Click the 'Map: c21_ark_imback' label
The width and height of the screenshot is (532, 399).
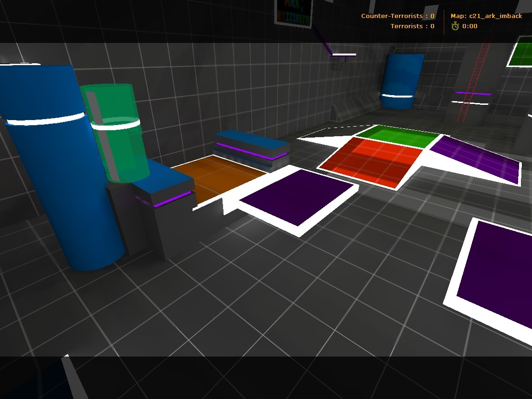coord(486,16)
